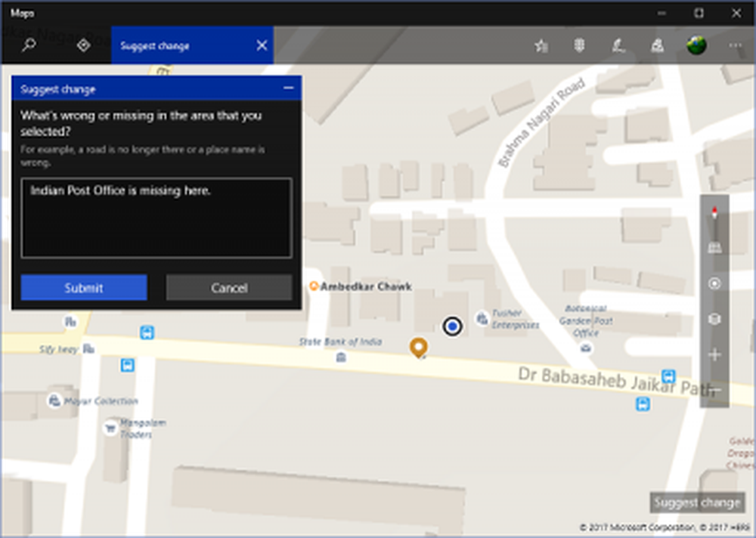Zoom in with plus button
The image size is (756, 538).
pyautogui.click(x=714, y=355)
